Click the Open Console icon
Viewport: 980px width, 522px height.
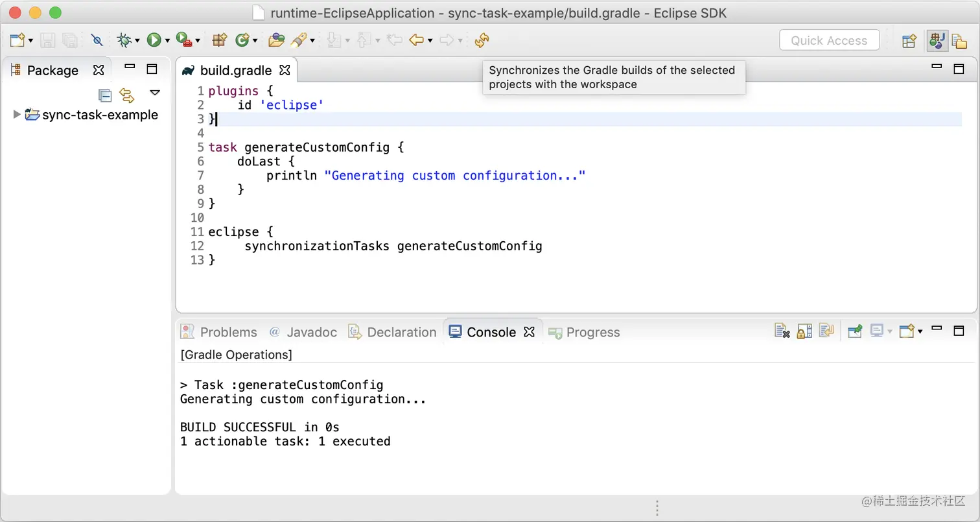coord(907,331)
